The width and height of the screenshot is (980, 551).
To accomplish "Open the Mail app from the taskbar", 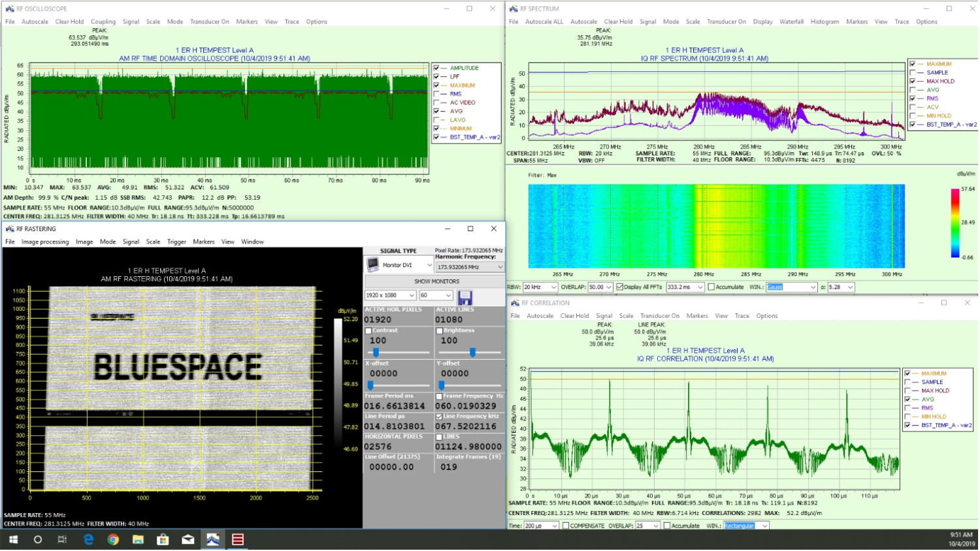I will click(188, 540).
